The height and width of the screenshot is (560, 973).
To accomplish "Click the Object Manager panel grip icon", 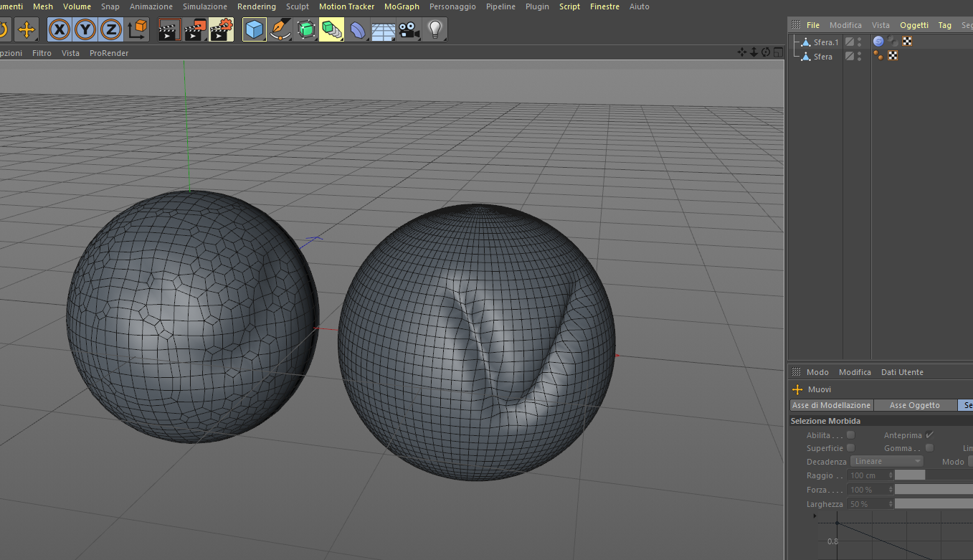I will (795, 25).
